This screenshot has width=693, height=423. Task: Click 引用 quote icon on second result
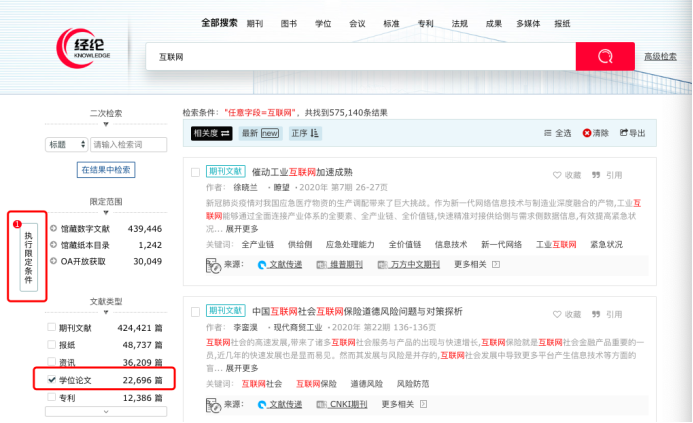click(x=597, y=314)
